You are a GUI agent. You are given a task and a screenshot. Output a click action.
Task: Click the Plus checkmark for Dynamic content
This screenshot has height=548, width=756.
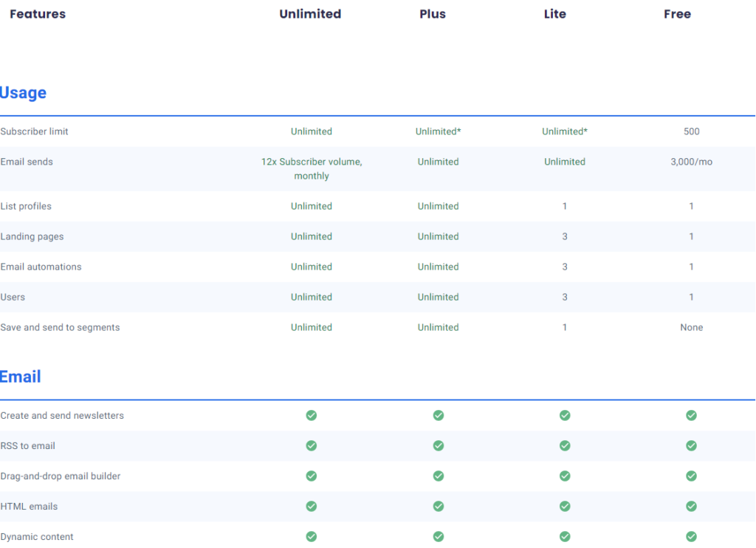(439, 536)
